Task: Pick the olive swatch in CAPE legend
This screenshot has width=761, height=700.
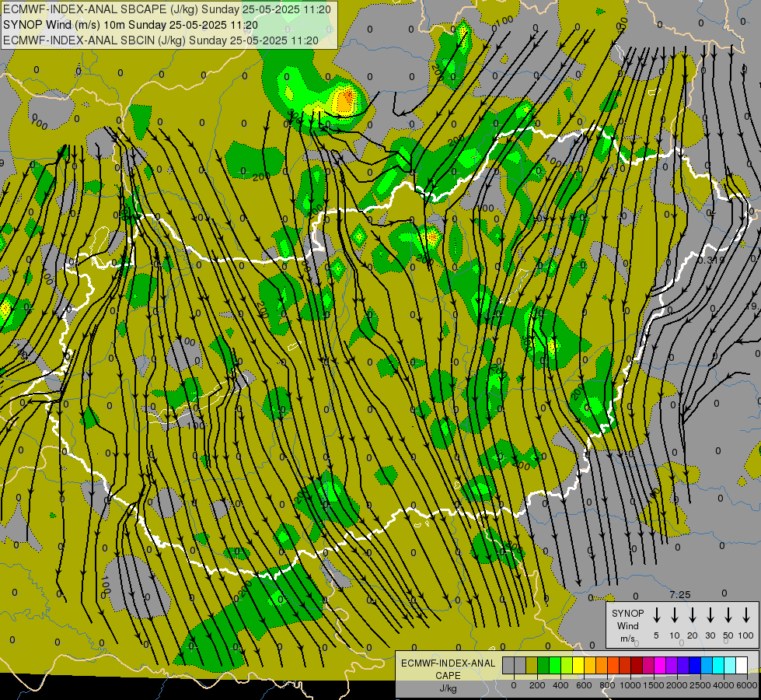Action: click(x=532, y=665)
